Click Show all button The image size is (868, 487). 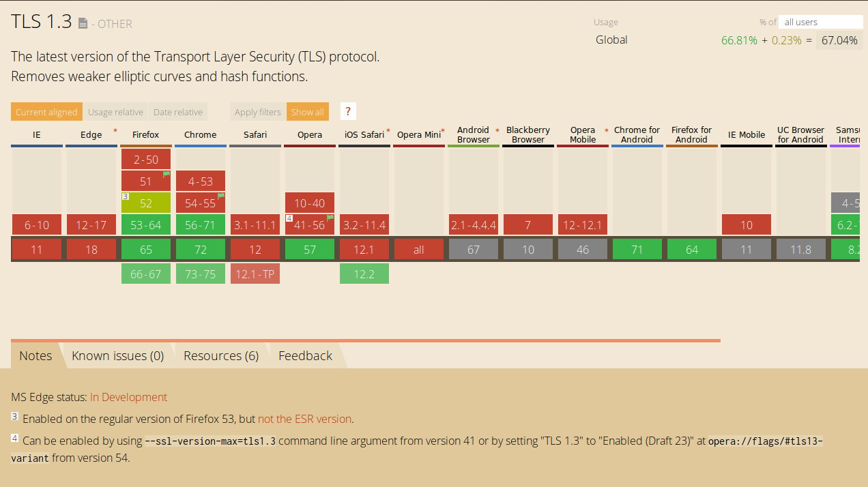tap(308, 112)
